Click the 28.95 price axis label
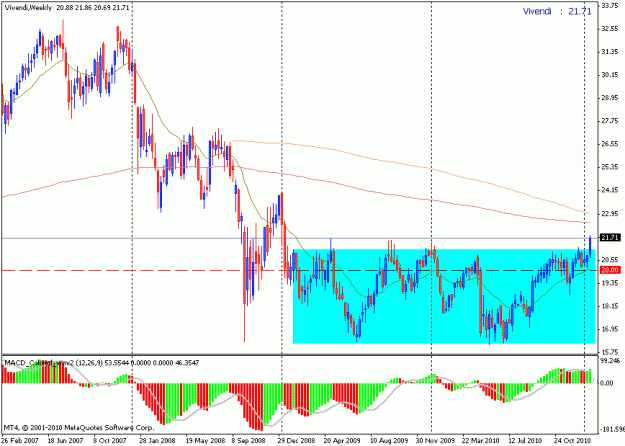Viewport: 625px width, 446px height. point(610,98)
